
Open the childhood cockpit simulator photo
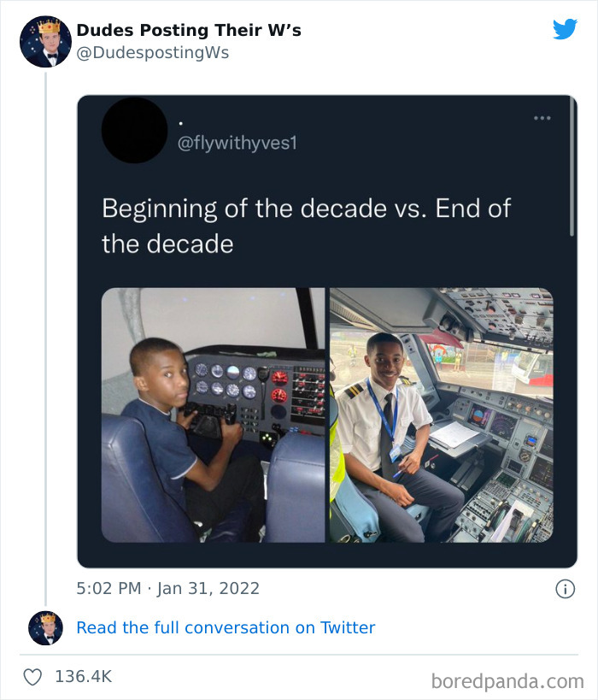point(213,415)
